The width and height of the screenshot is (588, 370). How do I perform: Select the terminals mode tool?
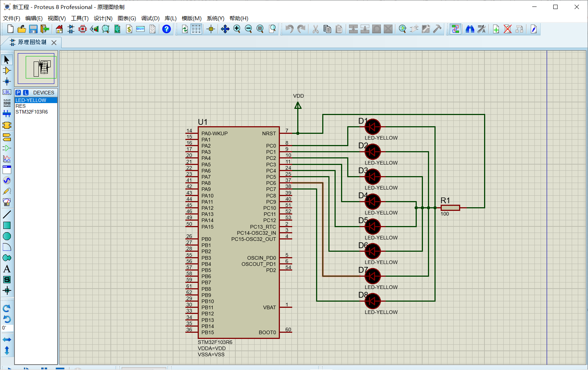coord(7,137)
